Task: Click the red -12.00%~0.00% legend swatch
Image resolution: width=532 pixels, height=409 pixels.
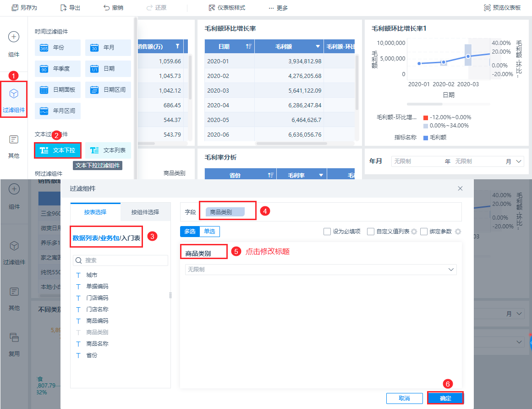Action: [x=426, y=118]
